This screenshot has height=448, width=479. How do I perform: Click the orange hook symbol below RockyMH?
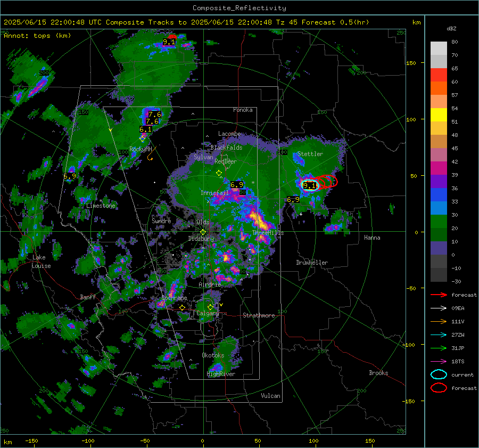[151, 154]
